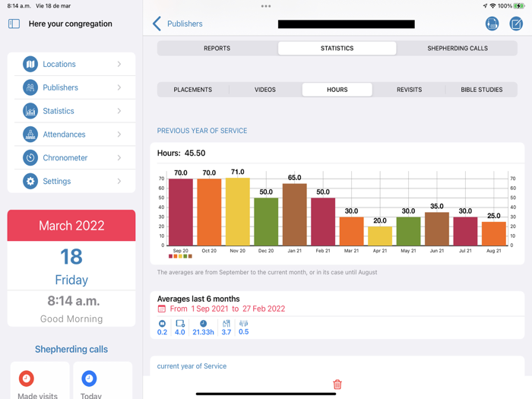Toggle the sidebar panel icon
The height and width of the screenshot is (399, 532).
point(14,24)
